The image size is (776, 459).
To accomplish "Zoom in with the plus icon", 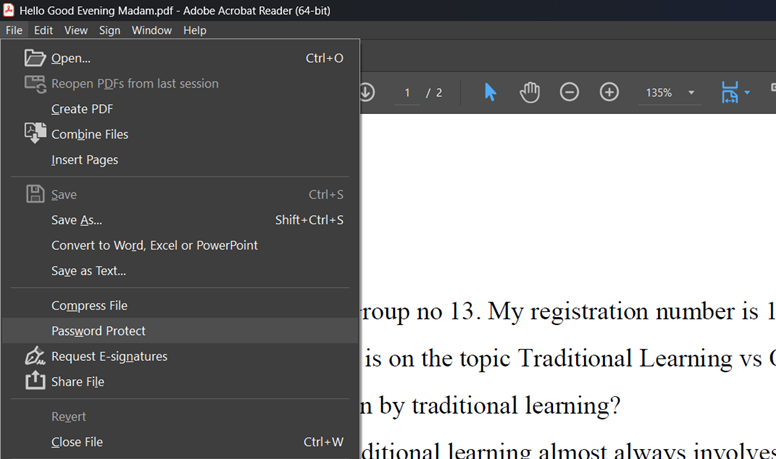I will pyautogui.click(x=609, y=92).
